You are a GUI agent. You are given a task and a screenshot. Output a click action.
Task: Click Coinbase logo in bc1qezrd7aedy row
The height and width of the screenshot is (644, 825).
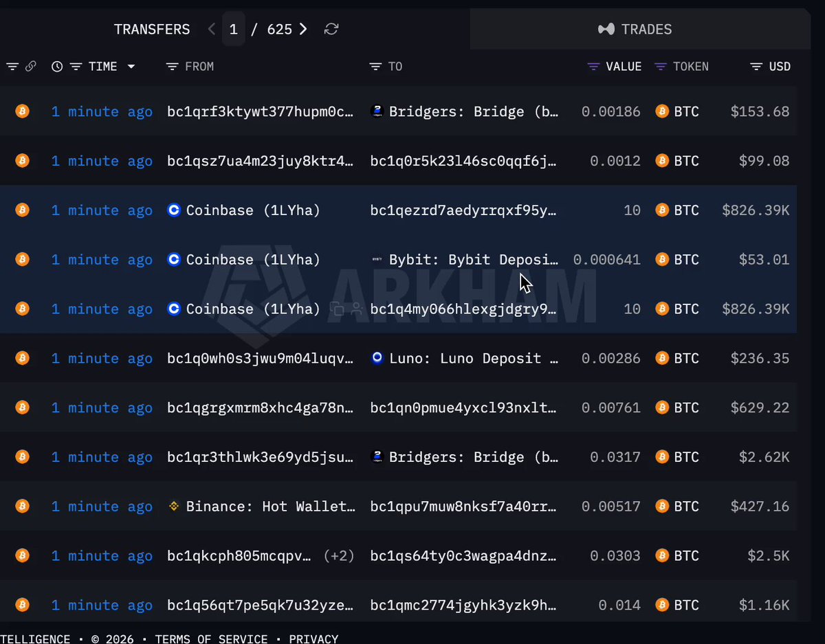coord(174,210)
